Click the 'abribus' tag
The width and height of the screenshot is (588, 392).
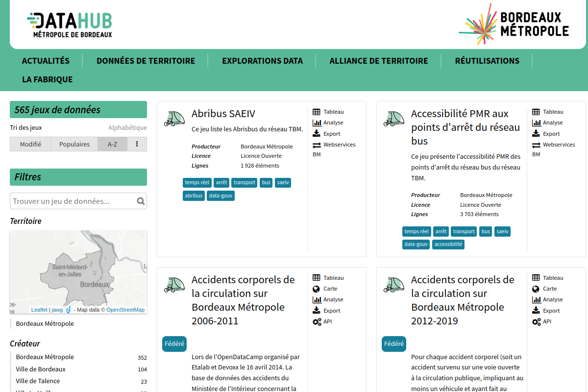click(x=194, y=196)
